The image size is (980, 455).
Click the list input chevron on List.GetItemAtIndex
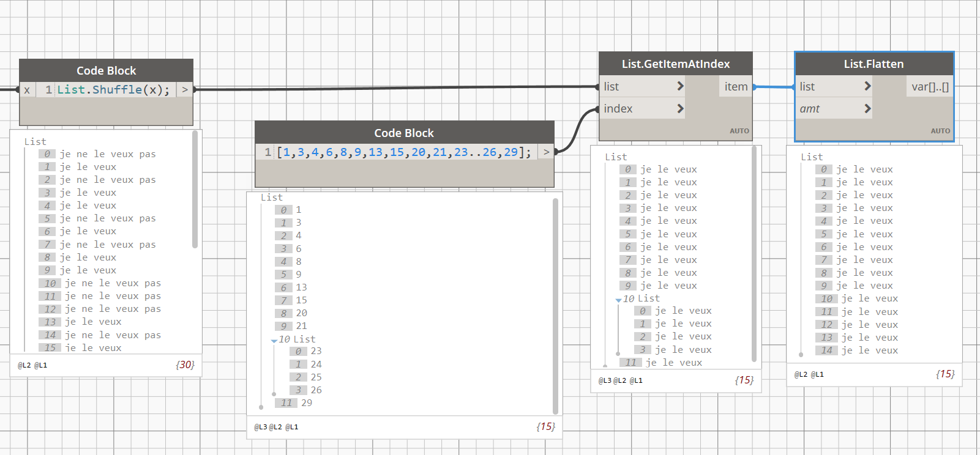point(680,86)
